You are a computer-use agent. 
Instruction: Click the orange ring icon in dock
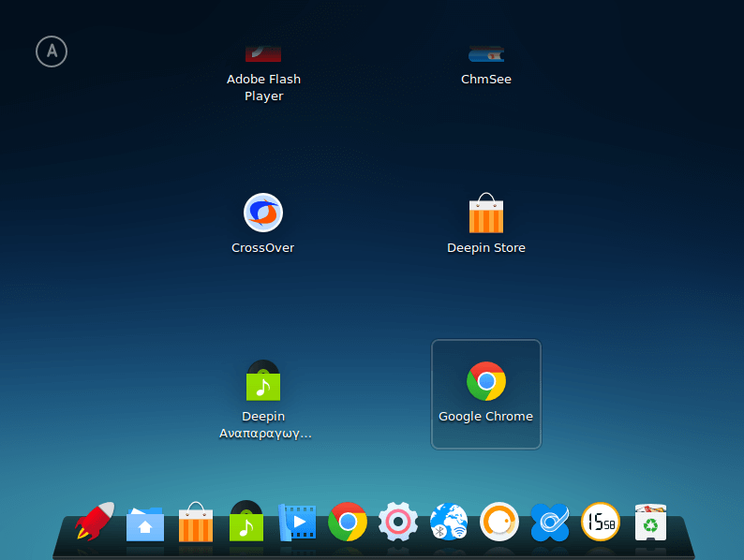coord(499,522)
